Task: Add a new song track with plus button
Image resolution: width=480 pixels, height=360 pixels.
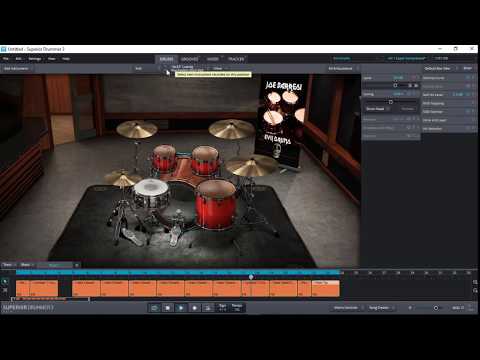Action: coord(77,265)
